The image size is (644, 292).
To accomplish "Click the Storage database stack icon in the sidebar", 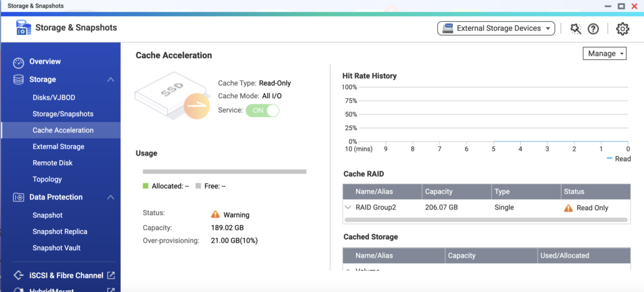I will pos(19,79).
